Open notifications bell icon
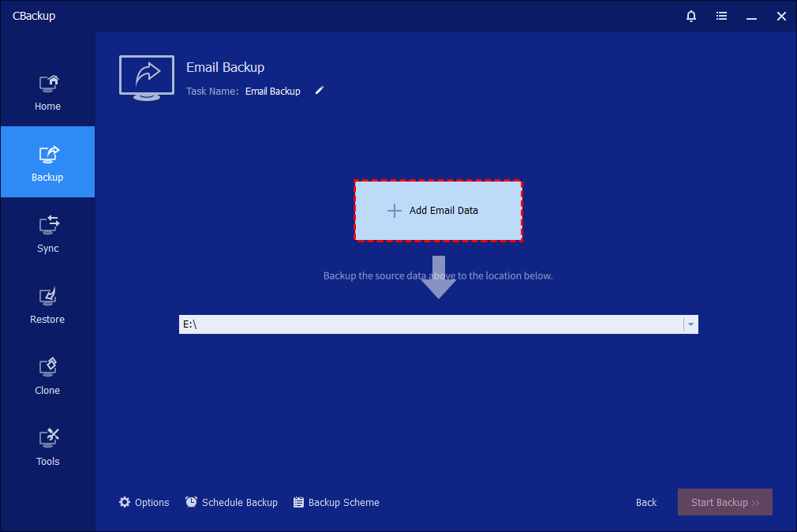The image size is (797, 532). coord(691,16)
